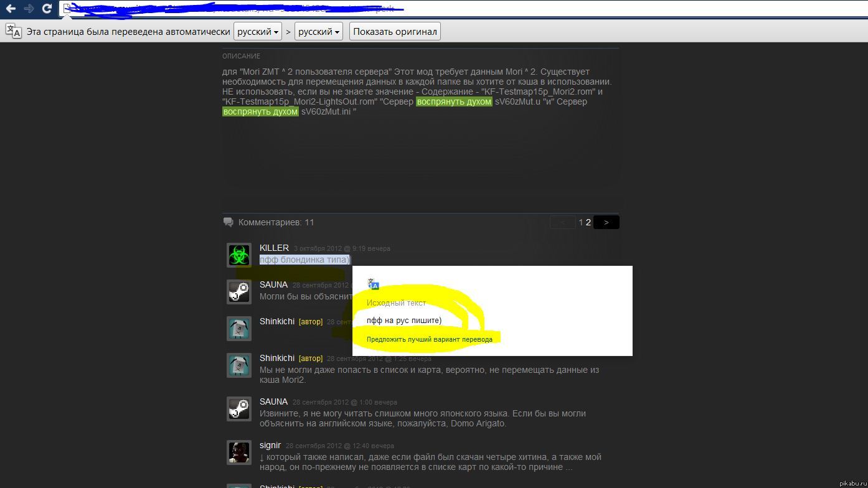Click the browser address bar

coord(436,9)
